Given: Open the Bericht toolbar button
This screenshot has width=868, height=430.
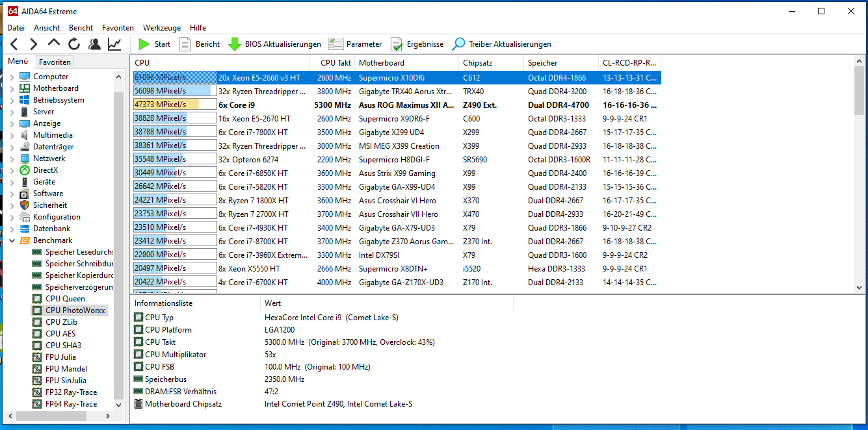Looking at the screenshot, I should (200, 44).
